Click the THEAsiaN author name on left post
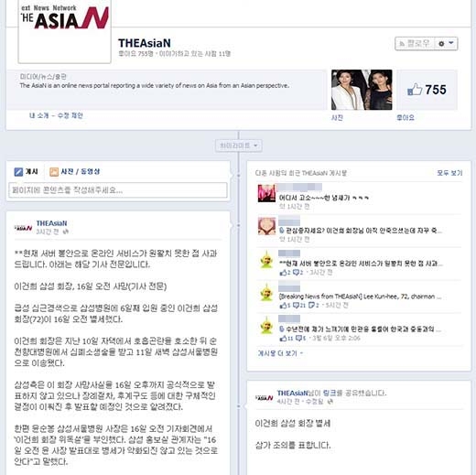476x475 pixels. [51, 223]
